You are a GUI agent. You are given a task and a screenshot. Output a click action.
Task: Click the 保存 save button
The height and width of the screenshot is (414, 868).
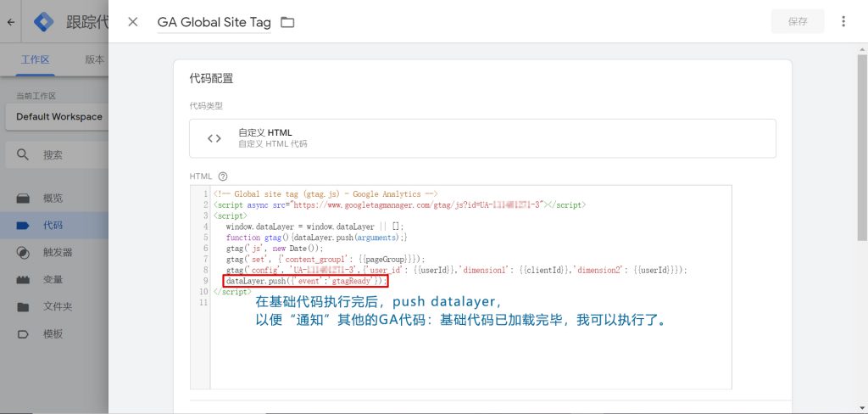point(798,21)
